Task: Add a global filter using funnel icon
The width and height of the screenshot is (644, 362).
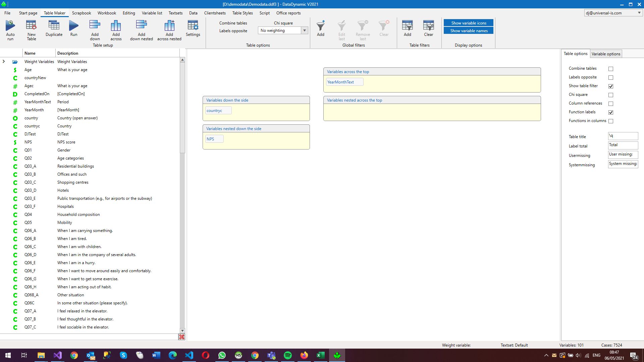Action: tap(321, 26)
